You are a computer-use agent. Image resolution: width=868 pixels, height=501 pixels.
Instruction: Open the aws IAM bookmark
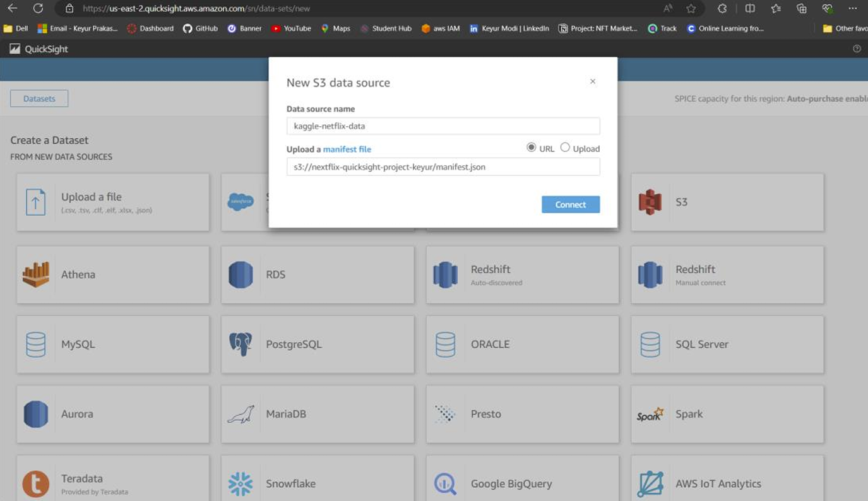coord(441,28)
